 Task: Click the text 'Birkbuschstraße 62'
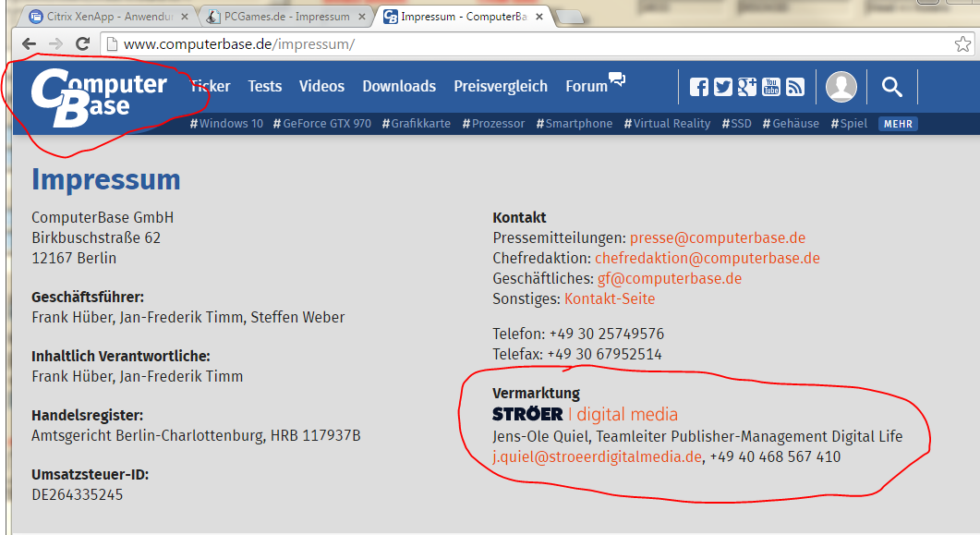pos(96,238)
